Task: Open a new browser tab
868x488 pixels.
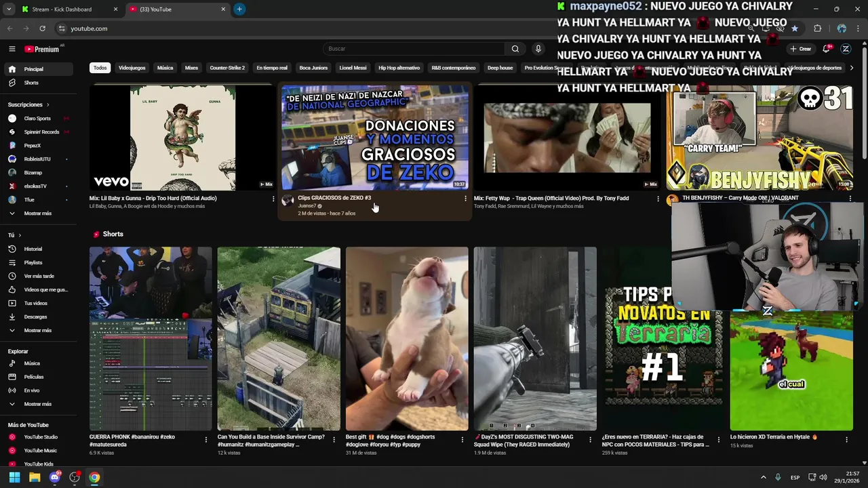Action: (239, 9)
